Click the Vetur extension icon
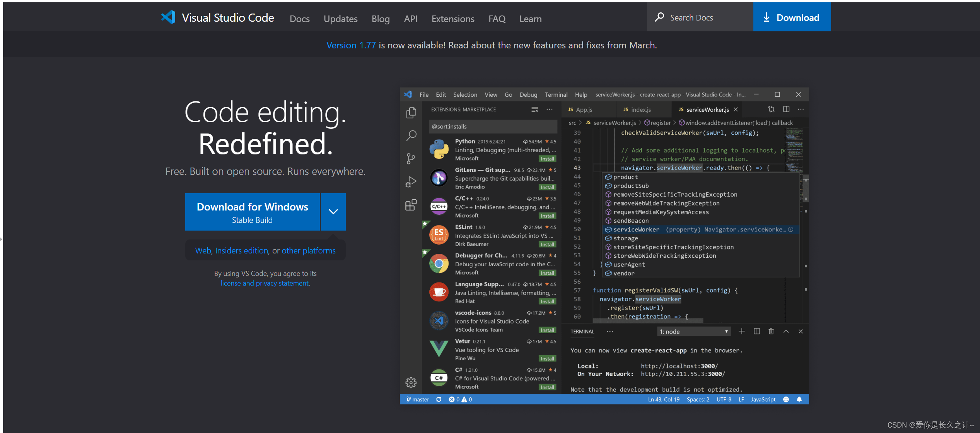Screen dimensions: 980x433 click(439, 349)
